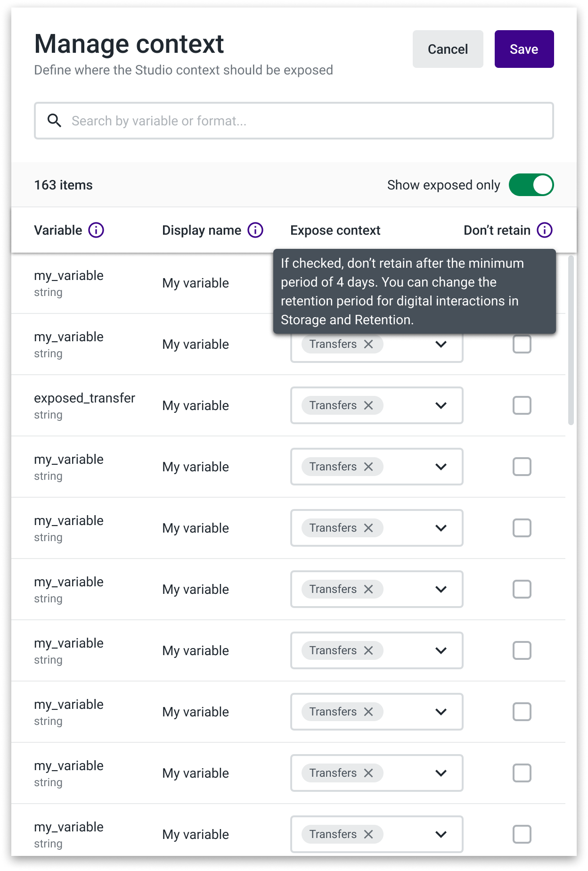Check the Don't retain box in the last row
The height and width of the screenshot is (871, 588).
(522, 834)
